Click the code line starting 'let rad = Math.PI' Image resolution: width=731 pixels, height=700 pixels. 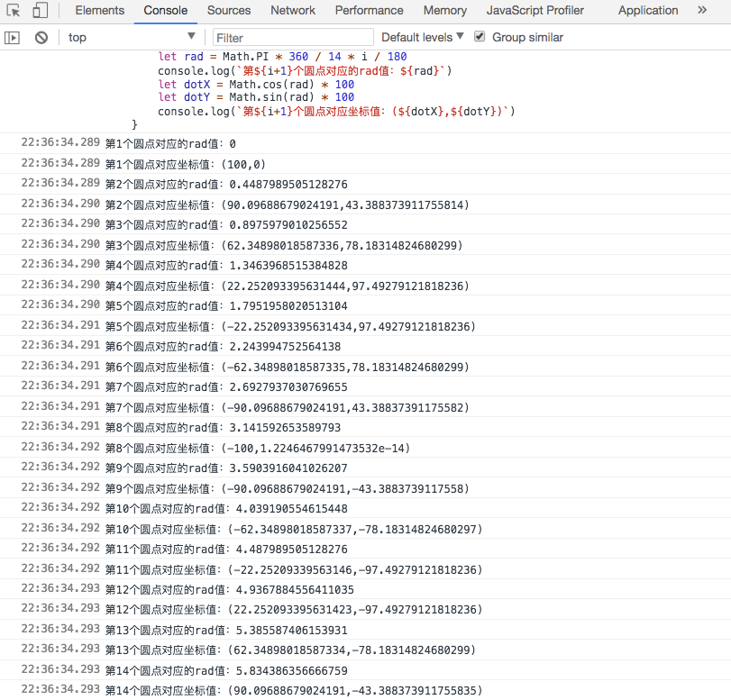coord(282,57)
